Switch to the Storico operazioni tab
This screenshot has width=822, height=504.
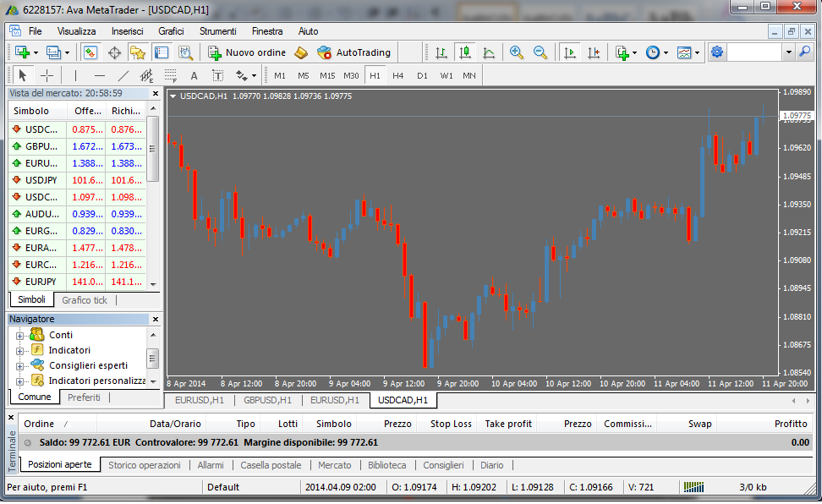click(x=144, y=465)
